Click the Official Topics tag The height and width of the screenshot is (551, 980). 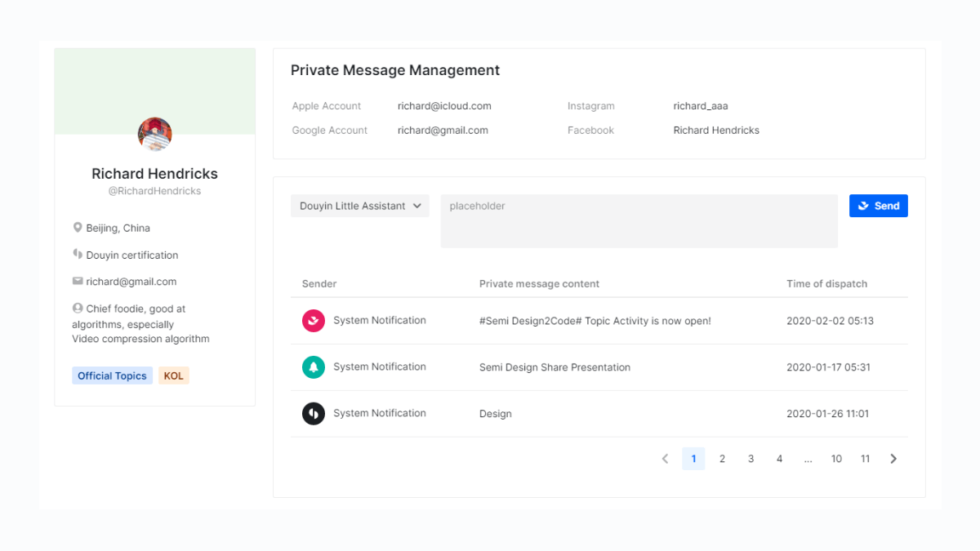112,375
